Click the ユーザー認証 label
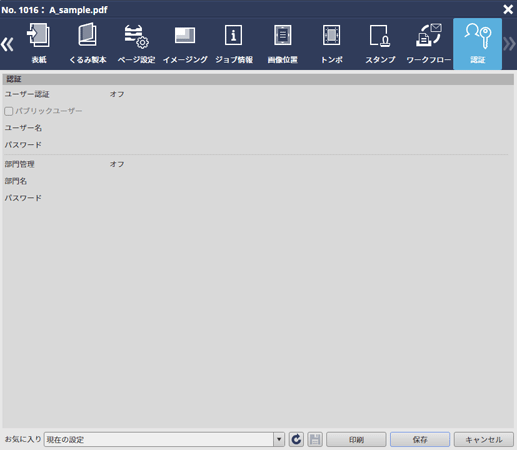Screen dimensions: 517x450 pos(27,94)
